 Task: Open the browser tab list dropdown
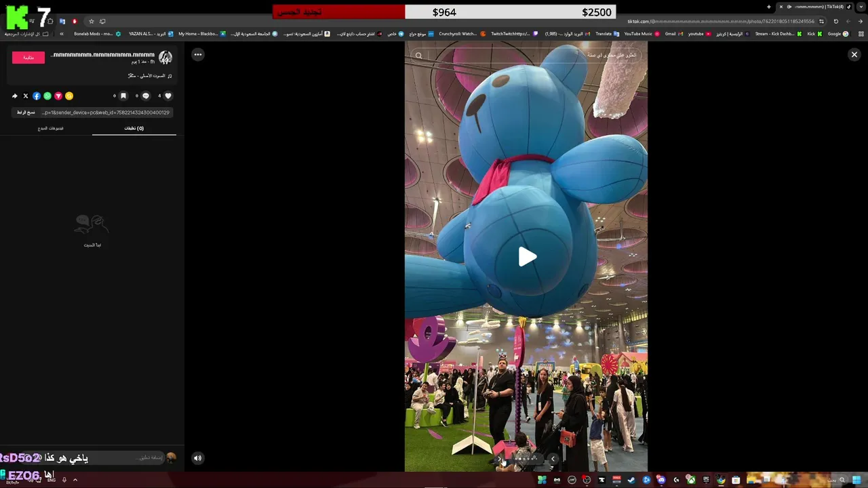tap(861, 7)
